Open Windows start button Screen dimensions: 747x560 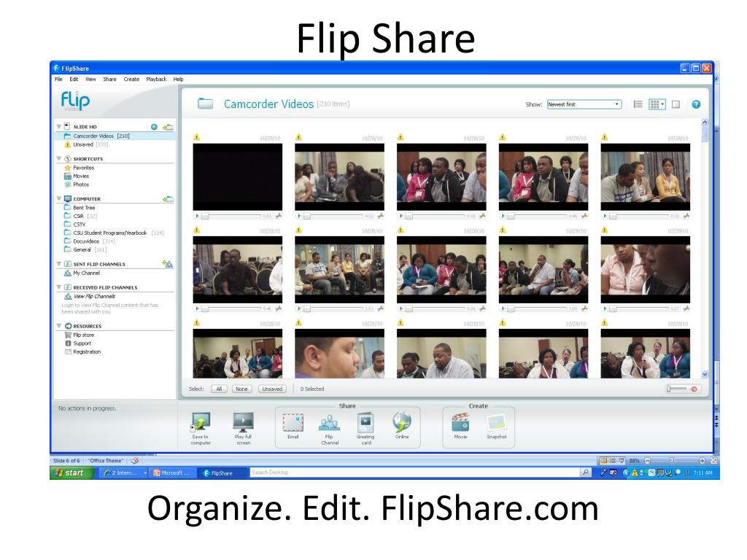(72, 472)
